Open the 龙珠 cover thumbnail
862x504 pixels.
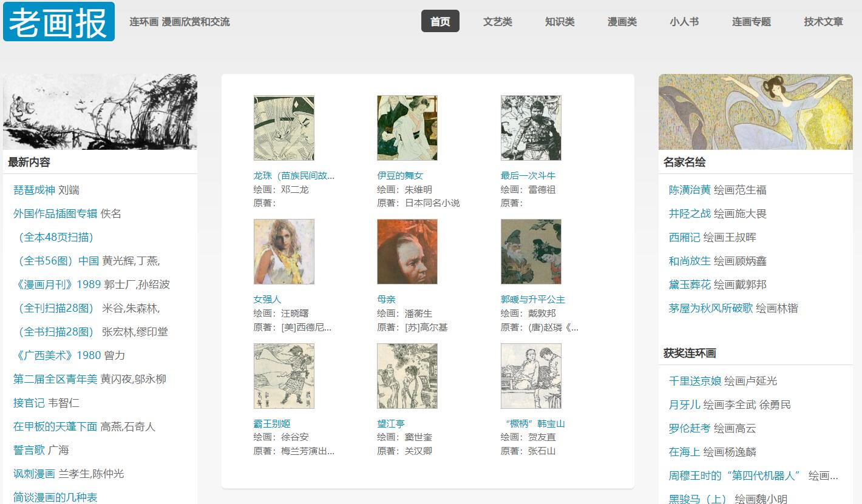coord(284,128)
